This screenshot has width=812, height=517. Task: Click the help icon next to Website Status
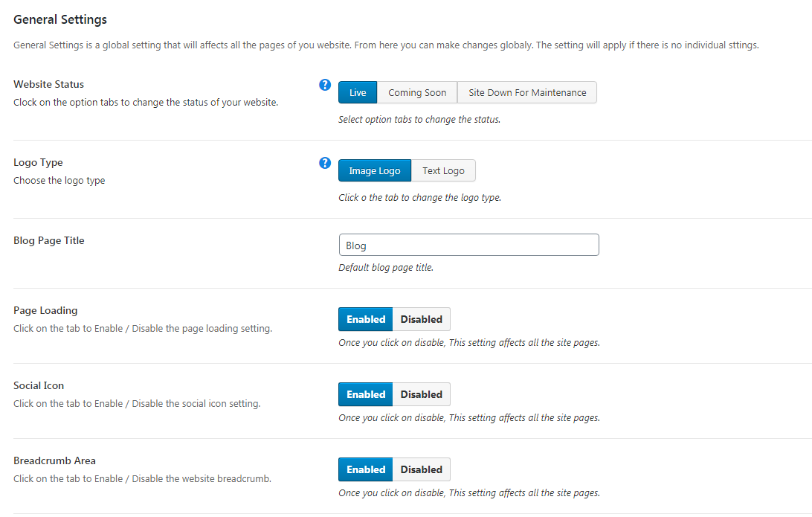point(325,85)
